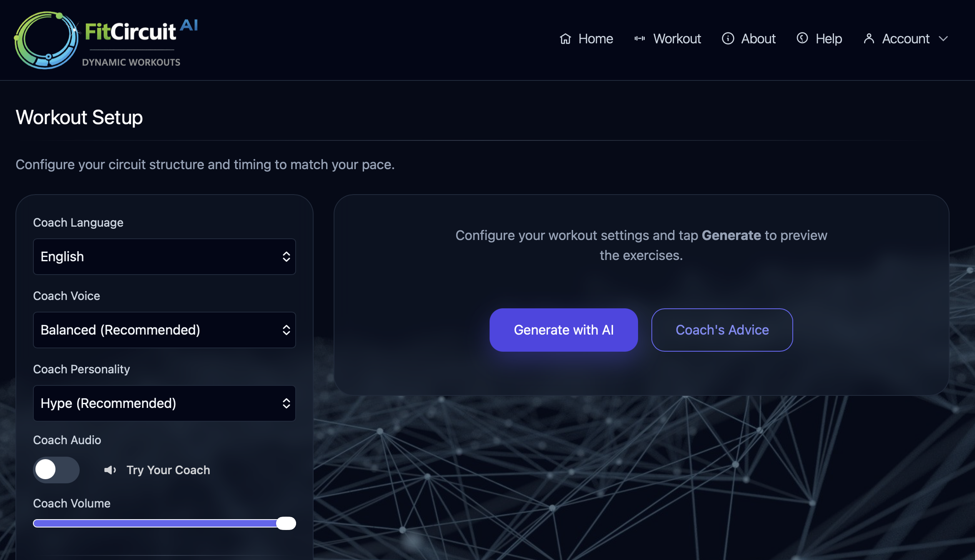Viewport: 975px width, 560px height.
Task: Click the Coach's Advice button
Action: tap(722, 330)
